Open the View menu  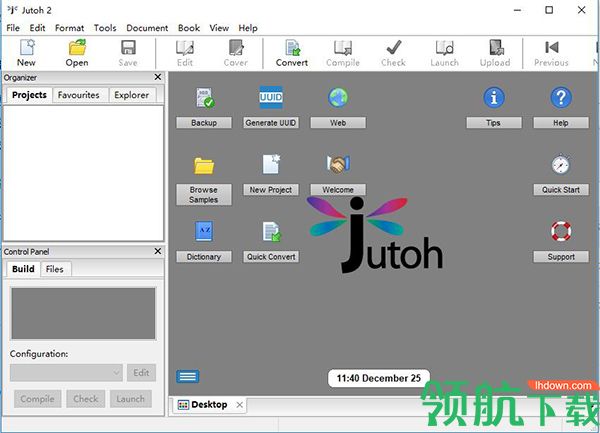[219, 28]
